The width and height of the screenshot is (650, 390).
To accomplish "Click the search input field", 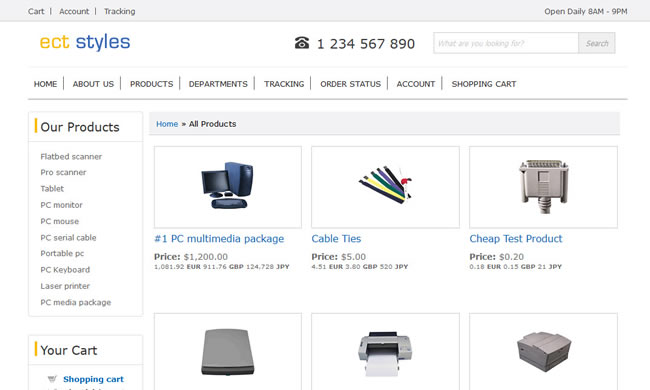I will 506,43.
